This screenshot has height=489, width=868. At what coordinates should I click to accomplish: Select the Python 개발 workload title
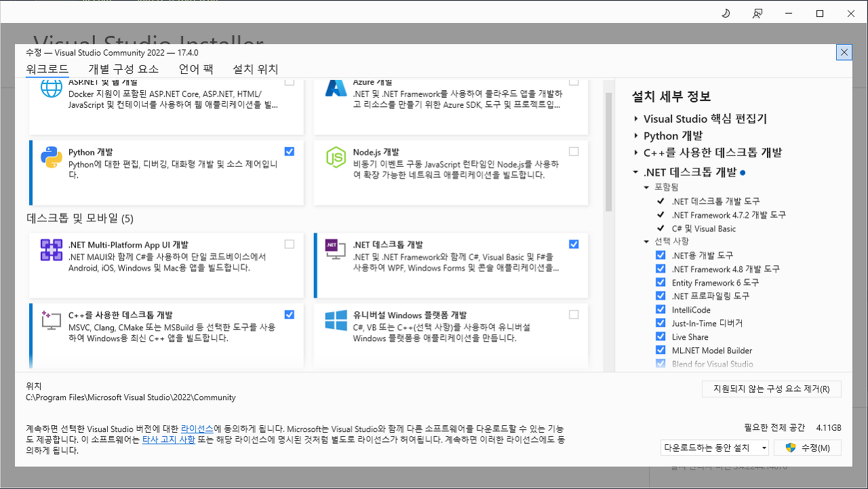[91, 152]
